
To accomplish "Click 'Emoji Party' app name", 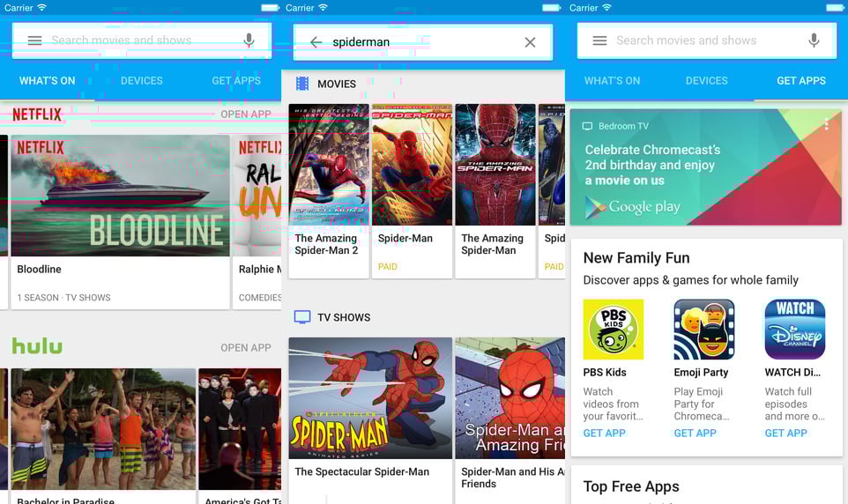I will point(701,373).
